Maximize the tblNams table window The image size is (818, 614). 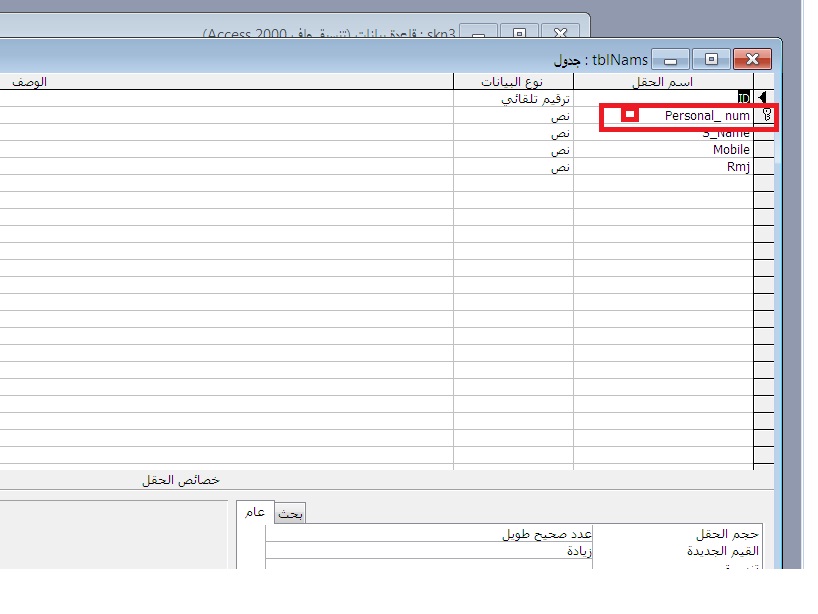(711, 59)
